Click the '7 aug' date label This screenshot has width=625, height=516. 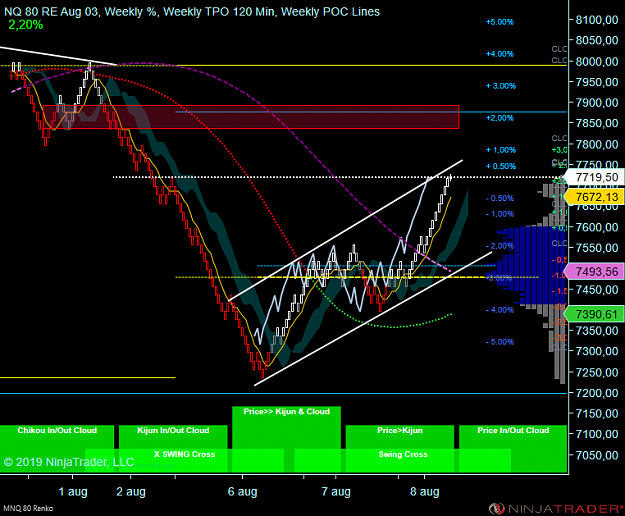click(336, 492)
